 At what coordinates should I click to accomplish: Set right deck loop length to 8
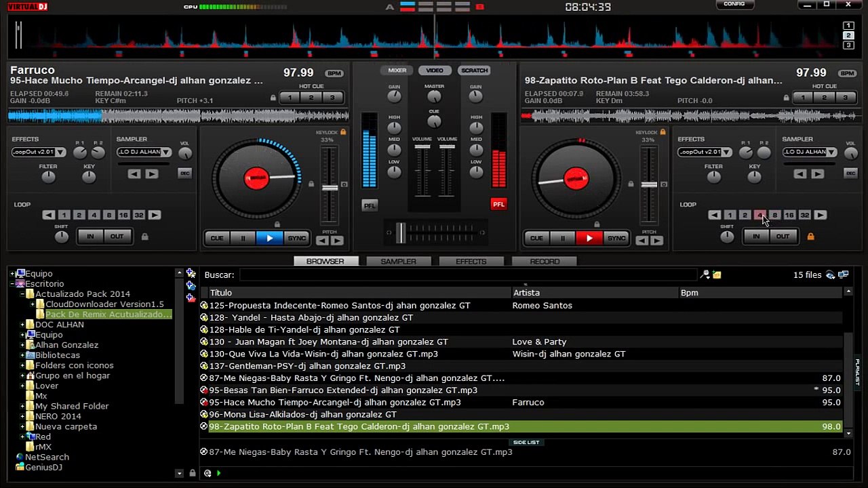(774, 215)
